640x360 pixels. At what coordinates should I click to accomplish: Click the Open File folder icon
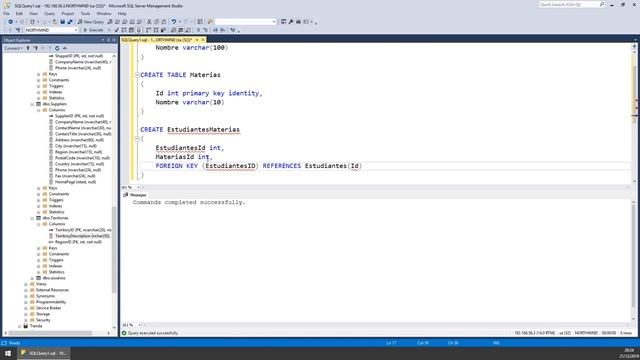coord(55,22)
